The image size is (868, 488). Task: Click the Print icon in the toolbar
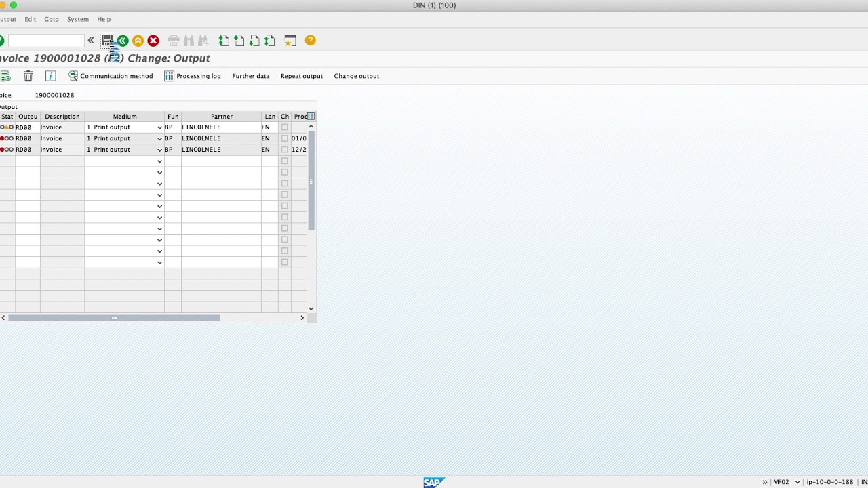(x=174, y=41)
